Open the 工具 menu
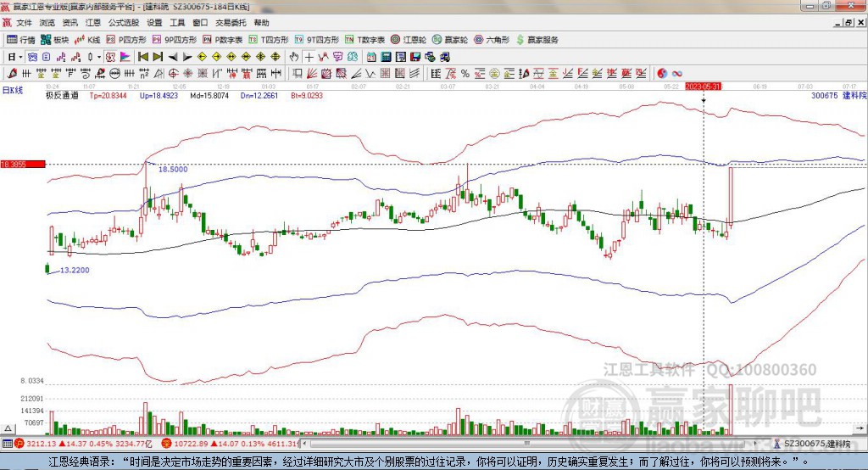Screen dimensions: 868x470 [x=177, y=23]
